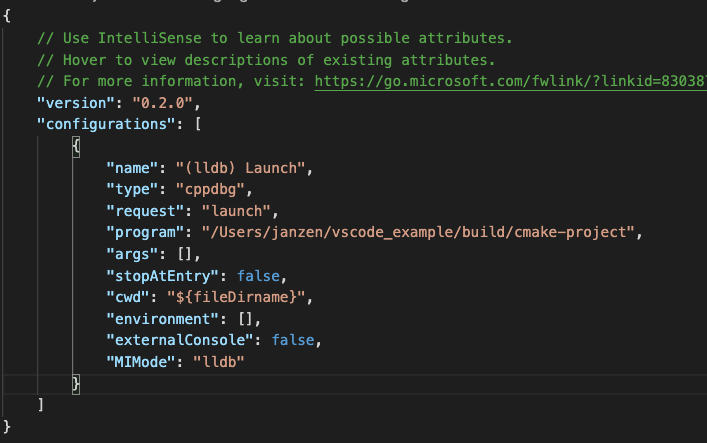Click the cmake-project program path string
Viewport: 707px width, 443px height.
tap(418, 232)
